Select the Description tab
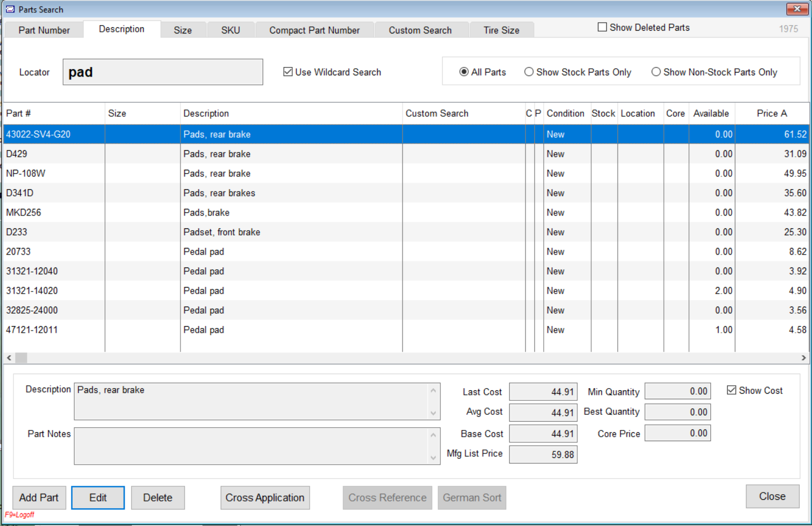Screen dimensions: 812x526 point(121,29)
